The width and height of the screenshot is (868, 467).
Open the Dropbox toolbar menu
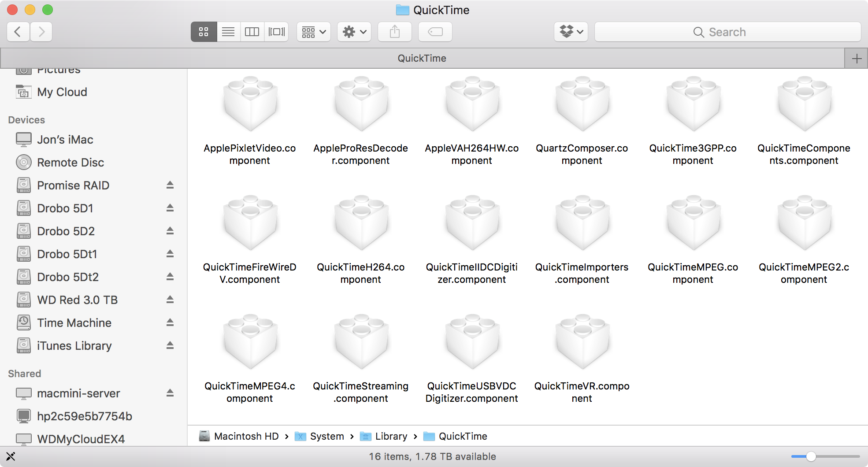(571, 32)
